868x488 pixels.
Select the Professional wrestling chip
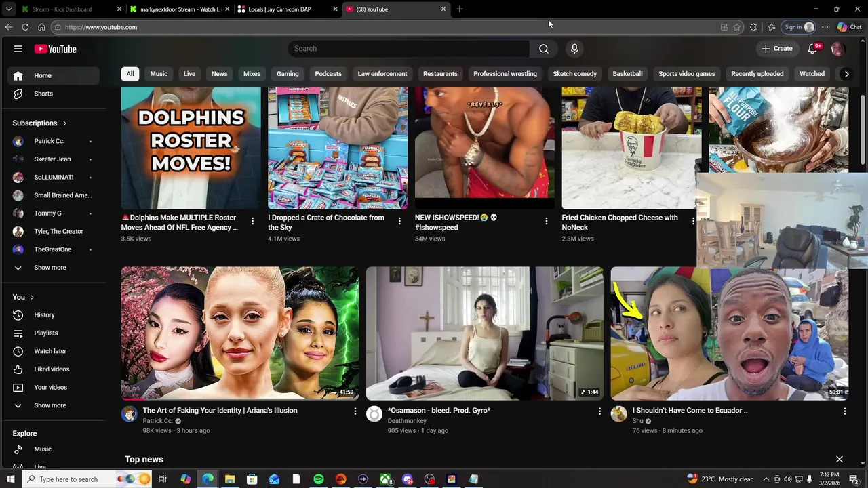pyautogui.click(x=505, y=74)
